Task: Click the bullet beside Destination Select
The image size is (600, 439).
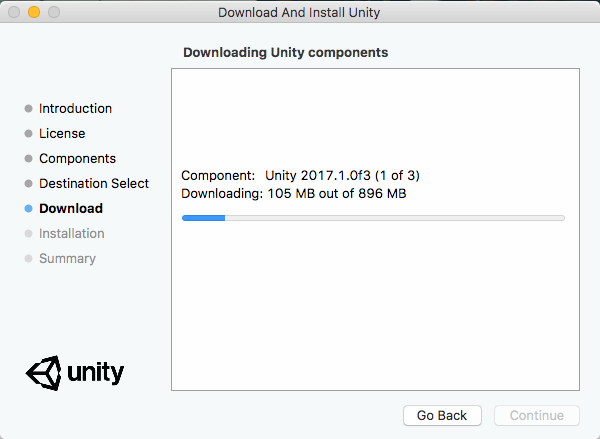Action: point(28,184)
